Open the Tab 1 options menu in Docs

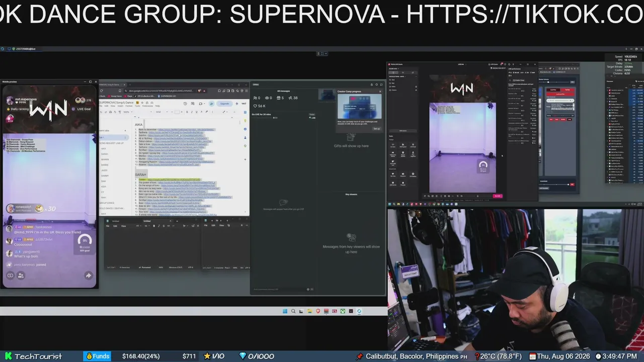click(x=125, y=137)
